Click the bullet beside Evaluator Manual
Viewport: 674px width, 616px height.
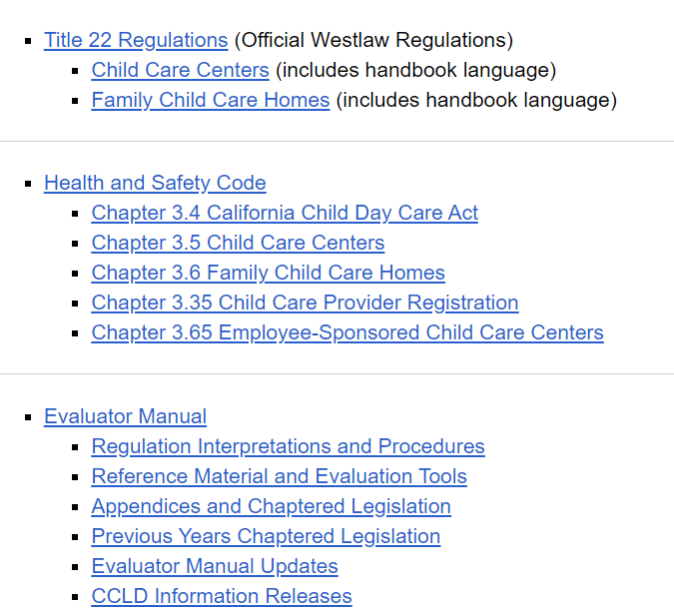[28, 418]
